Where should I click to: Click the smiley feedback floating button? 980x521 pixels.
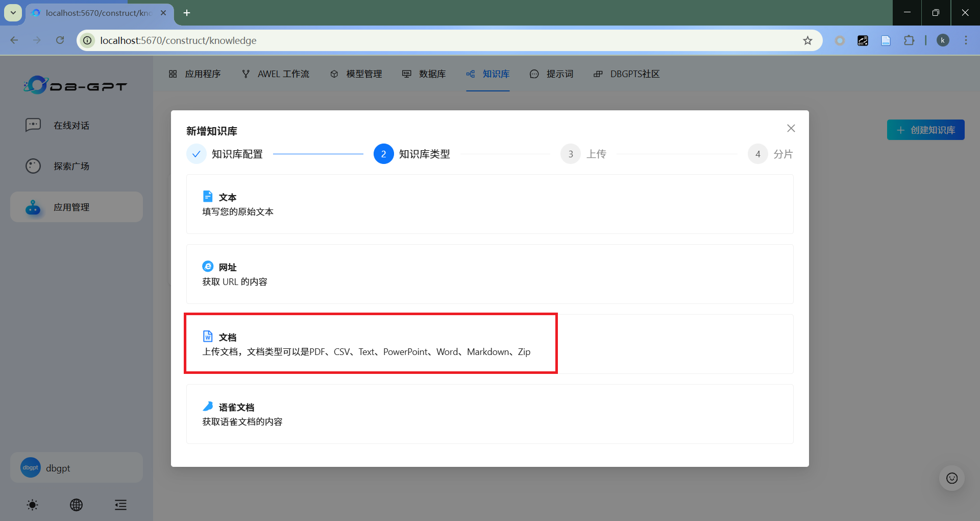coord(951,478)
